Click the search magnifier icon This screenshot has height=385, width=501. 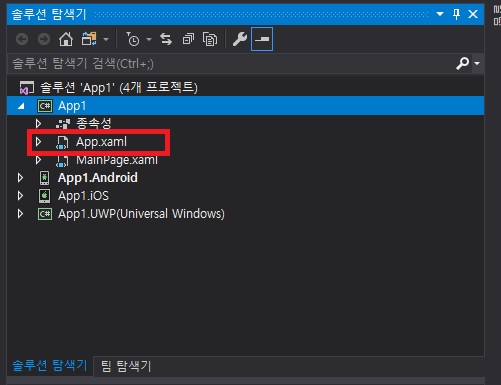463,63
